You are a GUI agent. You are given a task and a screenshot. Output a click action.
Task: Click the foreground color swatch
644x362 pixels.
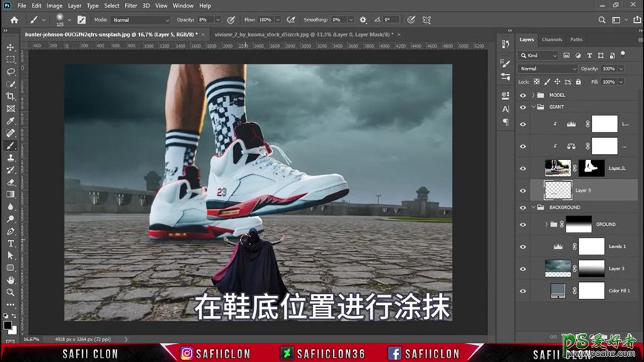click(7, 326)
